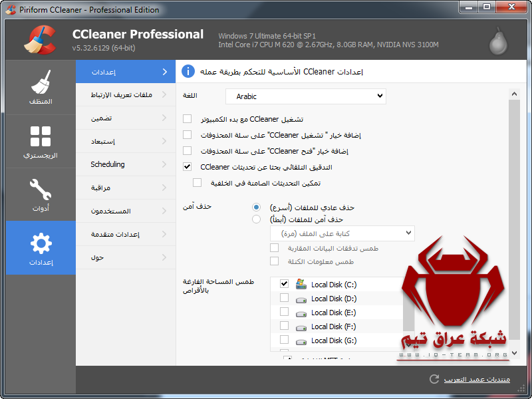Open the forum link at bottom right
532x399 pixels.
(477, 379)
